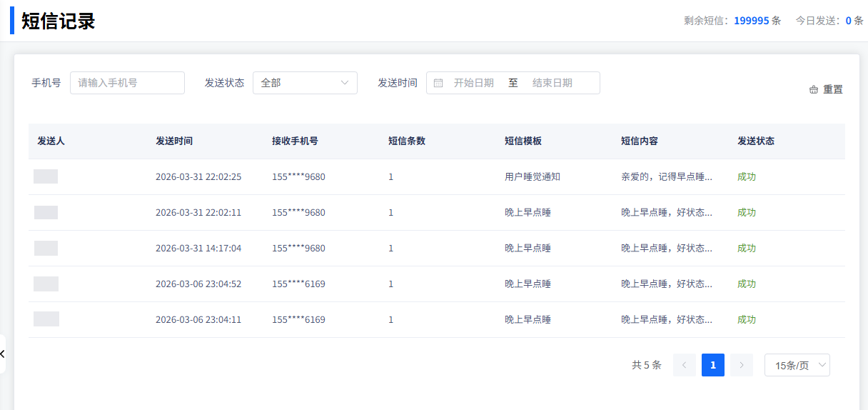The height and width of the screenshot is (410, 868).
Task: Click today's sent count value 0
Action: click(849, 21)
